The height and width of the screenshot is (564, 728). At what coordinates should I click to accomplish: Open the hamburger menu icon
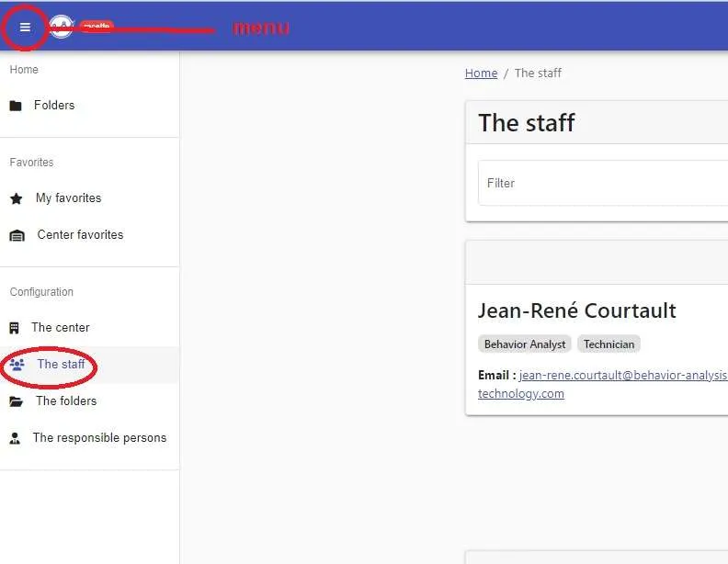coord(25,28)
